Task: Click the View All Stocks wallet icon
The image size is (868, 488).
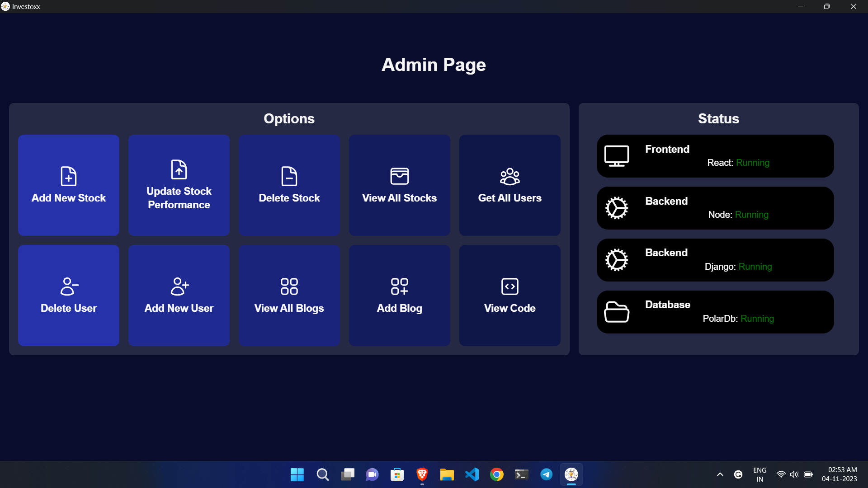Action: 400,176
